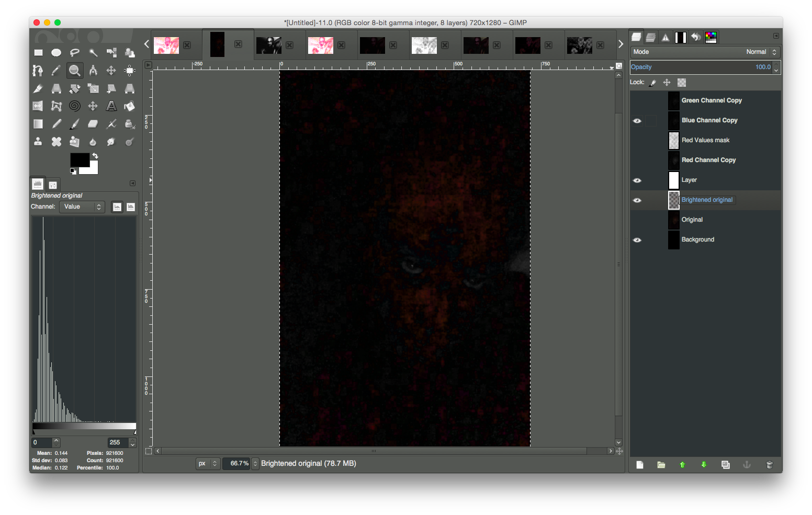The image size is (812, 515).
Task: Select the Color Picker eyedropper tool
Action: (57, 70)
